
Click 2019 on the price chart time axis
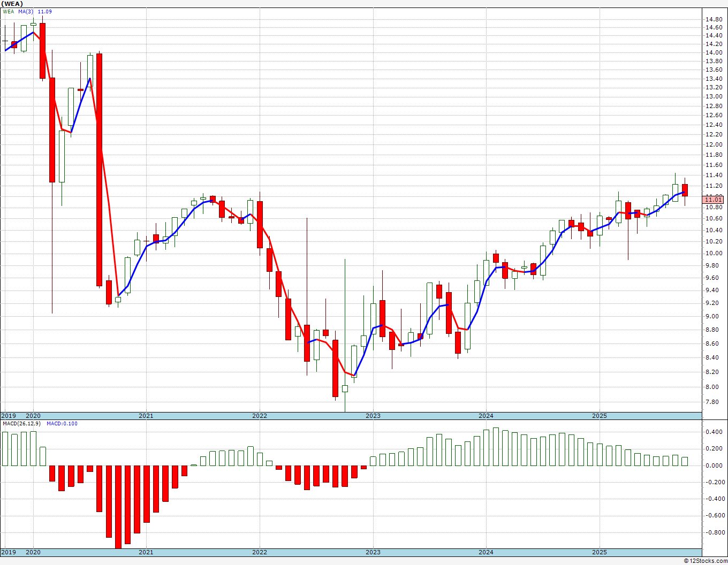(x=8, y=416)
